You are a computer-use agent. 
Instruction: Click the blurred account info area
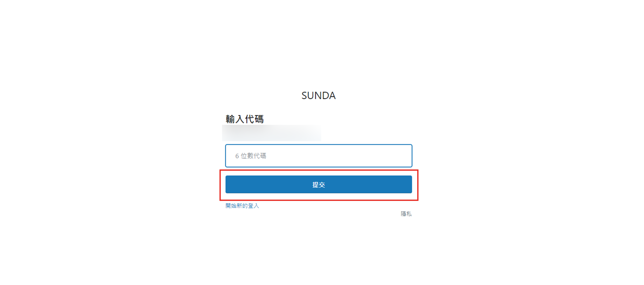pos(271,133)
